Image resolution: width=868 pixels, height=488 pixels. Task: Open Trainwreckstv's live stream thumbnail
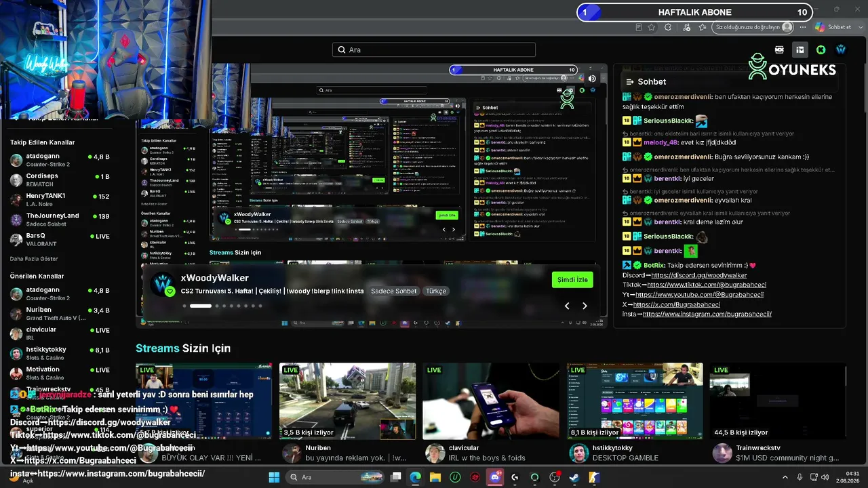coord(778,401)
